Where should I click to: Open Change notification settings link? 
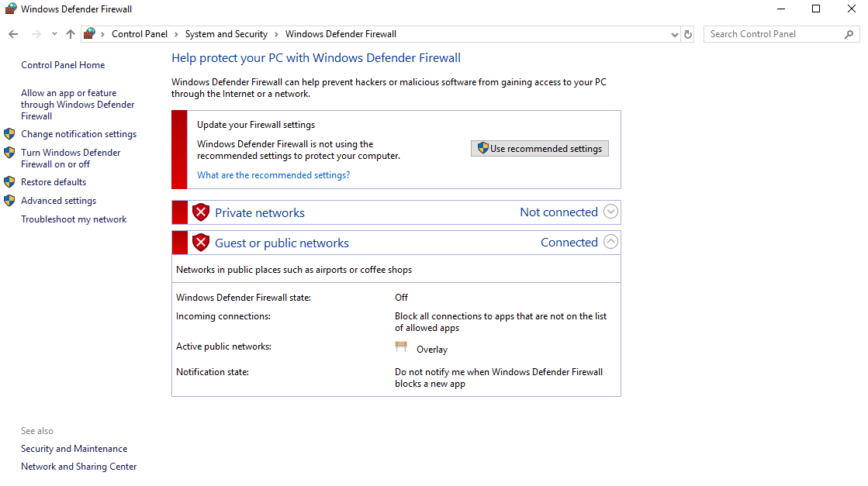(x=78, y=134)
